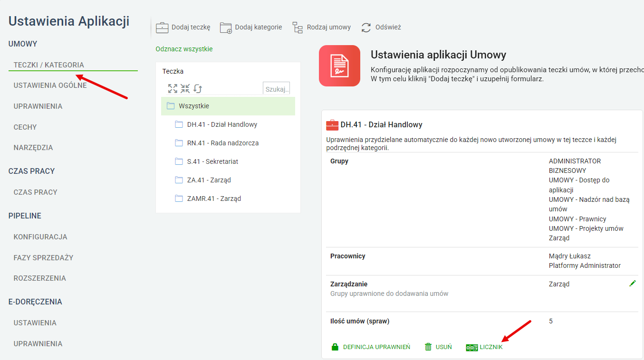Open Cechy settings item
Viewport: 644px width, 360px height.
point(25,127)
